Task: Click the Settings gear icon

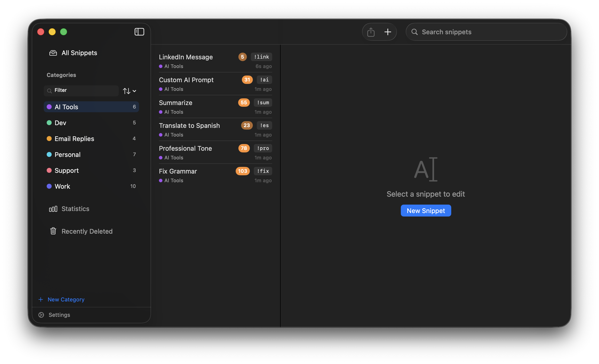Action: 41,315
